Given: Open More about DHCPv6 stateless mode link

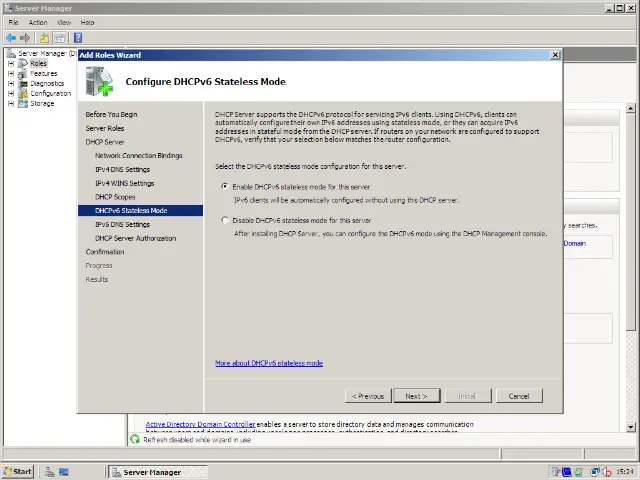Looking at the screenshot, I should tap(269, 363).
